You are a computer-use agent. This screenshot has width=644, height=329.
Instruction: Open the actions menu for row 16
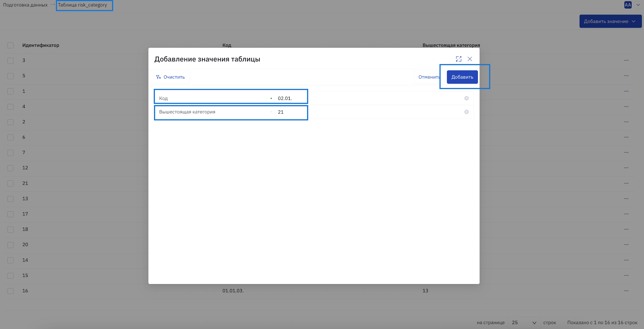626,291
